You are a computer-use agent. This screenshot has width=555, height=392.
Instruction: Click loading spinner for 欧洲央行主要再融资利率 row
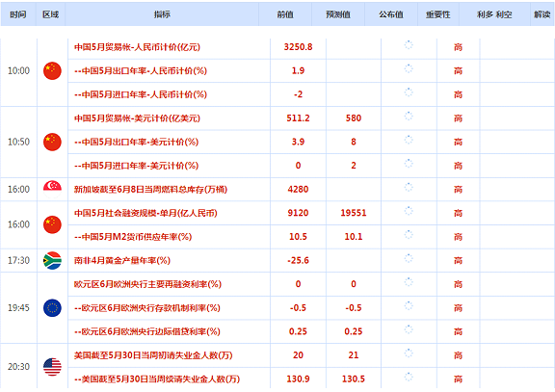point(409,282)
